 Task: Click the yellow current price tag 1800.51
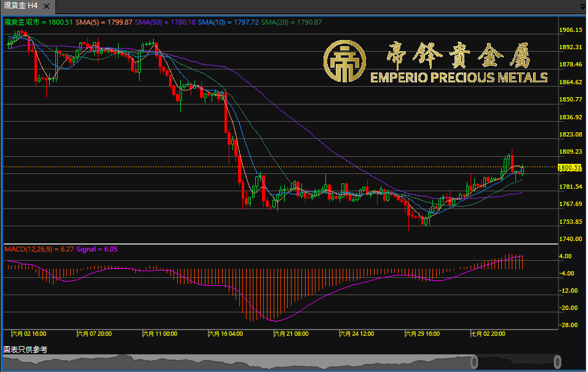tap(570, 167)
